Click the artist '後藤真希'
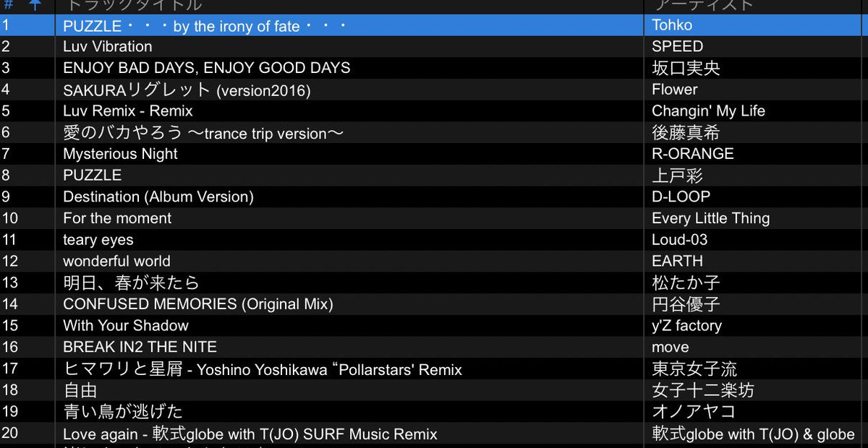Image resolution: width=868 pixels, height=448 pixels. point(686,133)
